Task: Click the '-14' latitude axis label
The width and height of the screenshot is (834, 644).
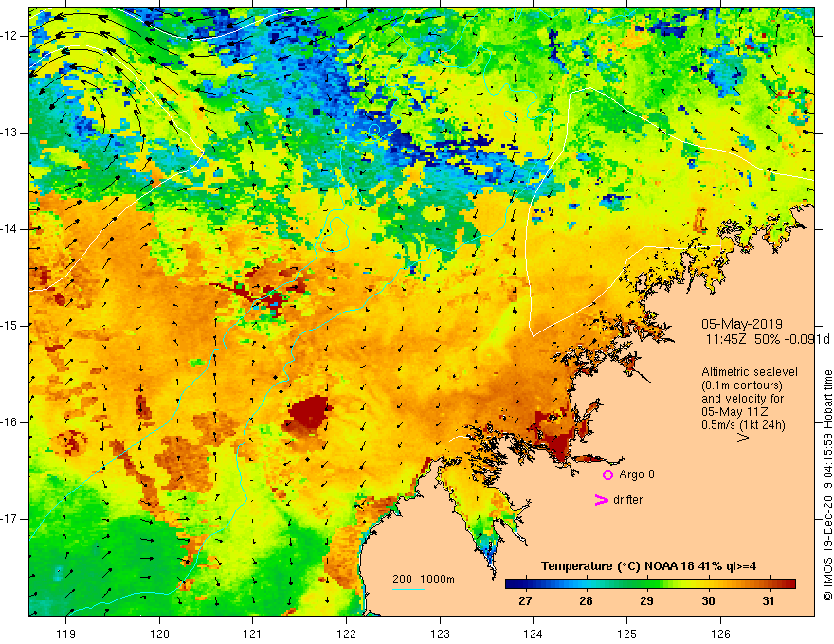Action: tap(10, 229)
